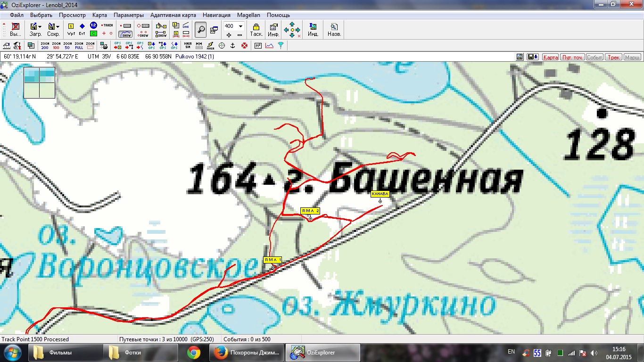
Task: Click the Evt event marker tool
Action: coord(82,29)
